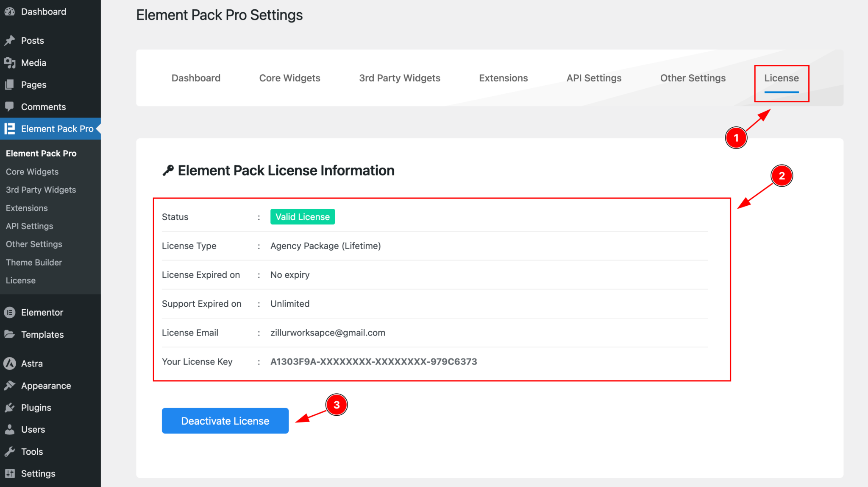This screenshot has height=487, width=868.
Task: Switch to the Core Widgets tab
Action: point(289,78)
